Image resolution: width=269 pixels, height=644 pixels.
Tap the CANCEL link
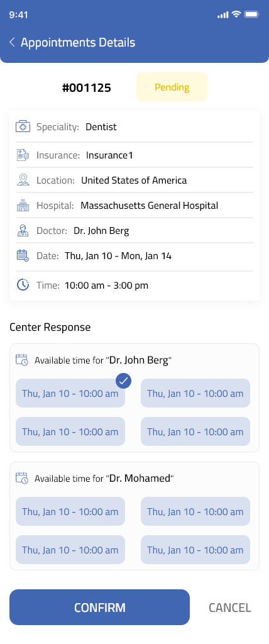pos(229,608)
